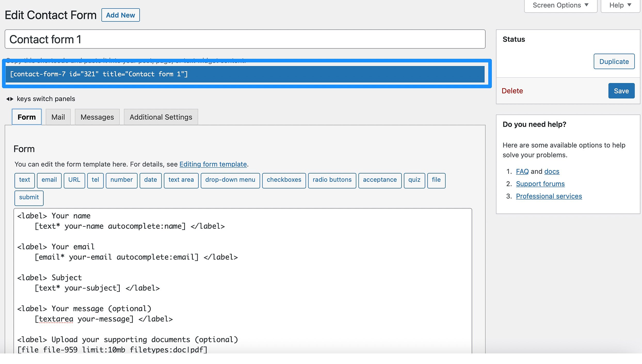Image resolution: width=642 pixels, height=364 pixels.
Task: Click the number field tag button
Action: pyautogui.click(x=121, y=180)
